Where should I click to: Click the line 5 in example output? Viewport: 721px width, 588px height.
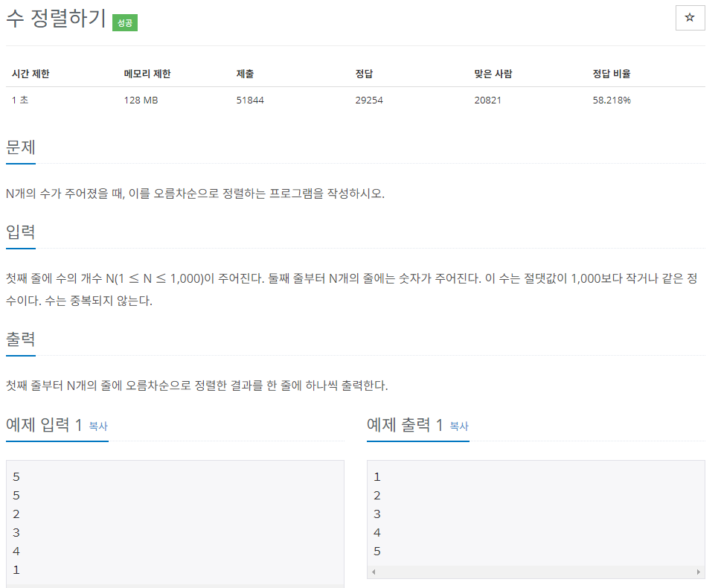click(x=377, y=552)
